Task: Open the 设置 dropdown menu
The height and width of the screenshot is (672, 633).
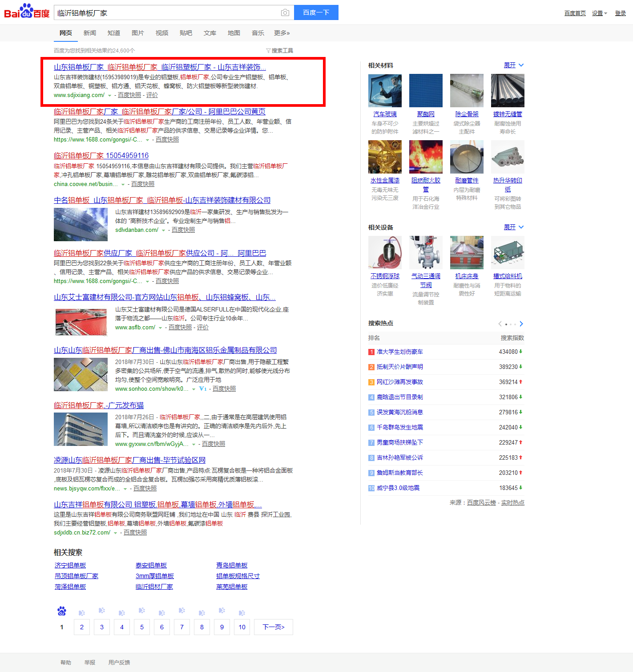Action: (599, 13)
